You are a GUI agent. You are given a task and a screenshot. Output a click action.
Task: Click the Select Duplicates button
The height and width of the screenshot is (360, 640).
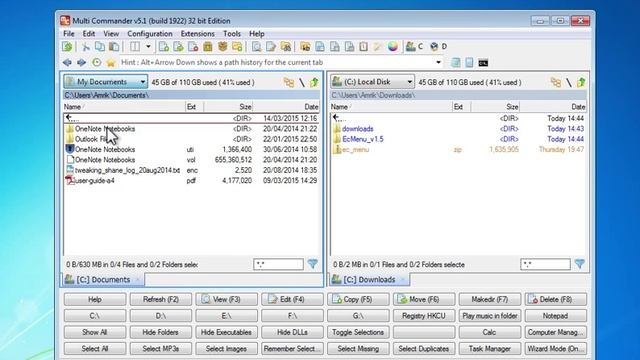click(x=424, y=349)
